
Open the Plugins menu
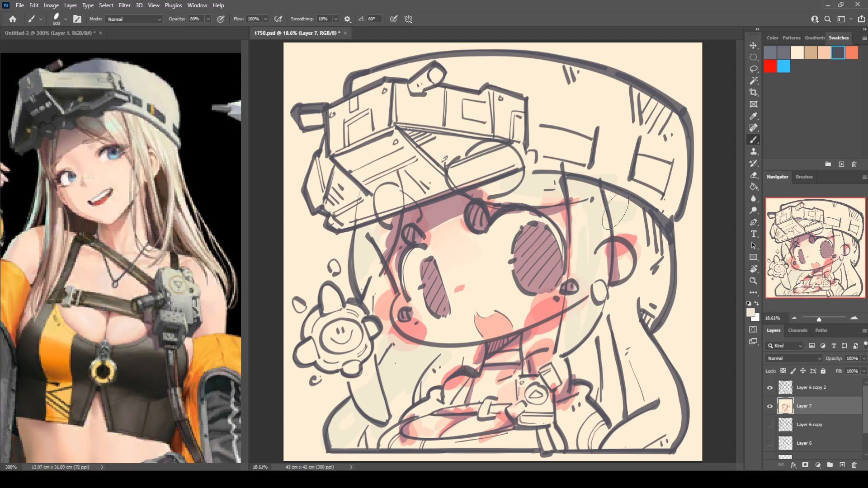click(x=173, y=5)
